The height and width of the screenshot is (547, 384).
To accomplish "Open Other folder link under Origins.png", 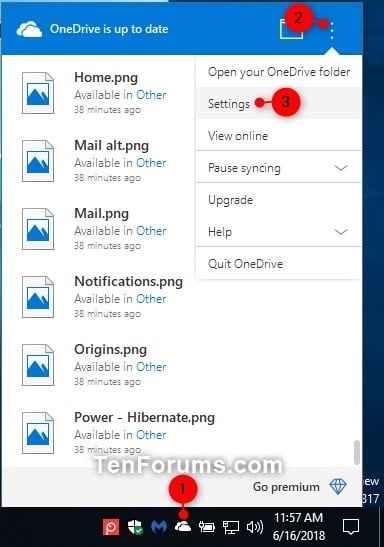I will click(151, 367).
